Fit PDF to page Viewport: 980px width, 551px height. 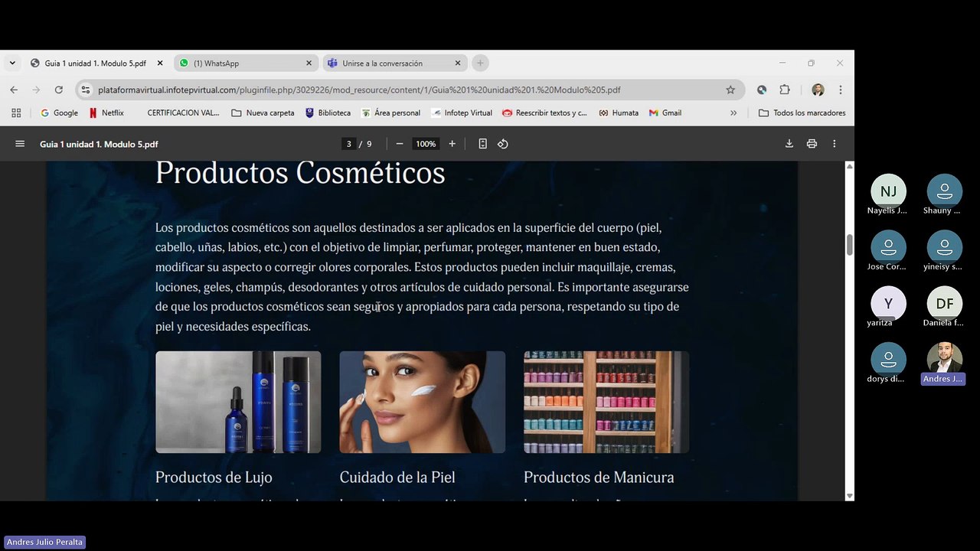coord(482,144)
